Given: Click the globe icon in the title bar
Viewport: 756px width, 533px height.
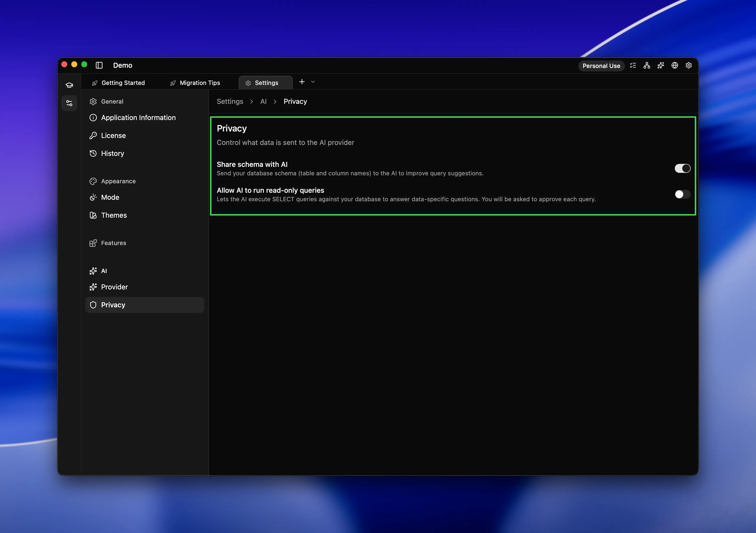Looking at the screenshot, I should [x=674, y=66].
